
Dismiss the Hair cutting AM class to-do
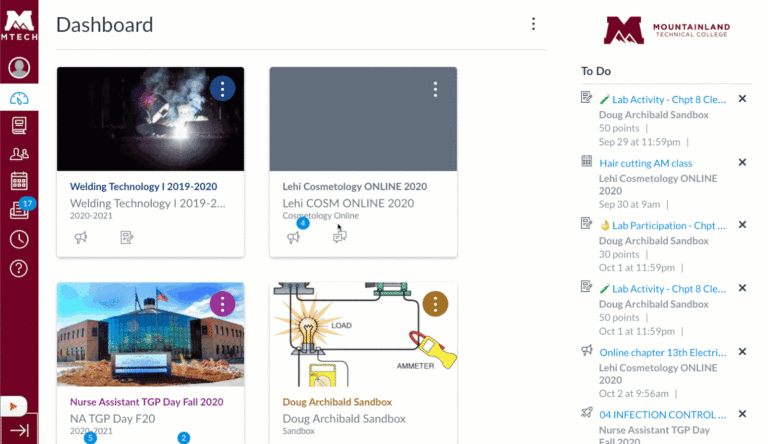pos(742,162)
